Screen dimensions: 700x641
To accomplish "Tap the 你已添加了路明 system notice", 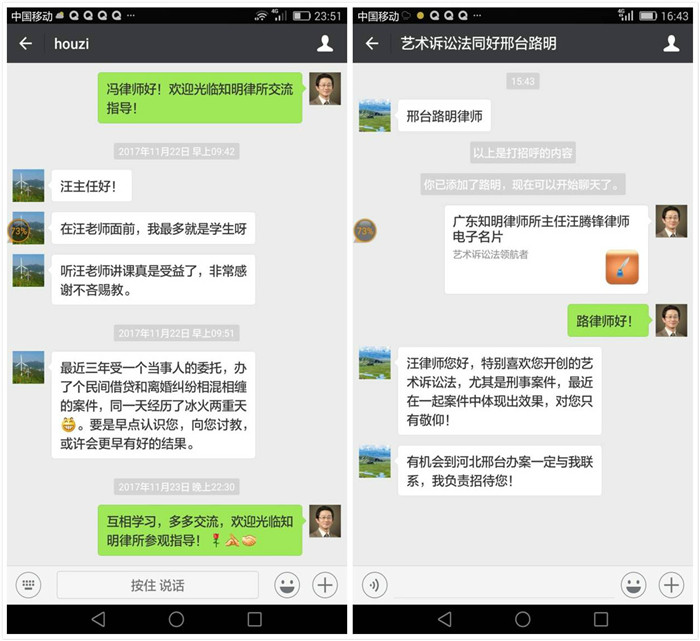I will coord(523,184).
